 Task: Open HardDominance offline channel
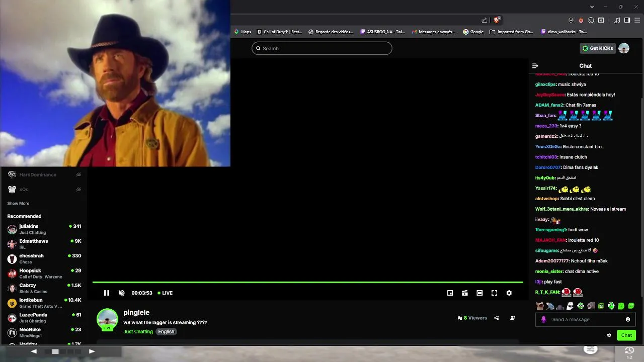[x=44, y=174]
